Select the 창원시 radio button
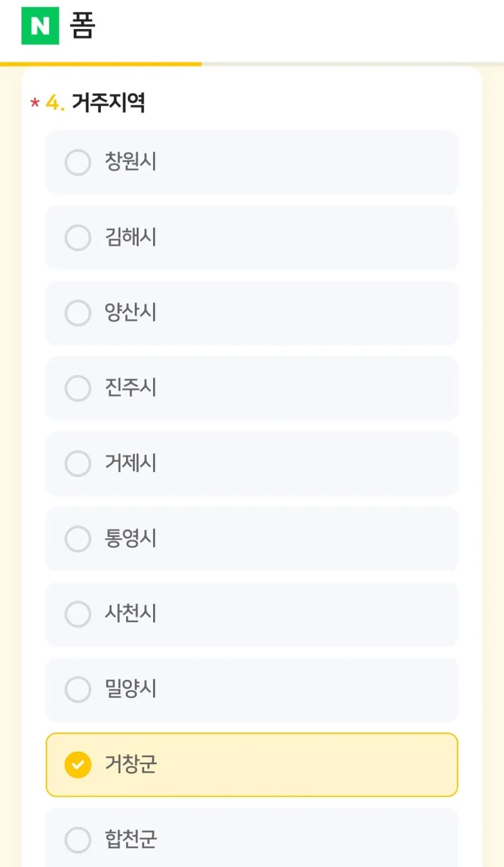 pos(78,163)
